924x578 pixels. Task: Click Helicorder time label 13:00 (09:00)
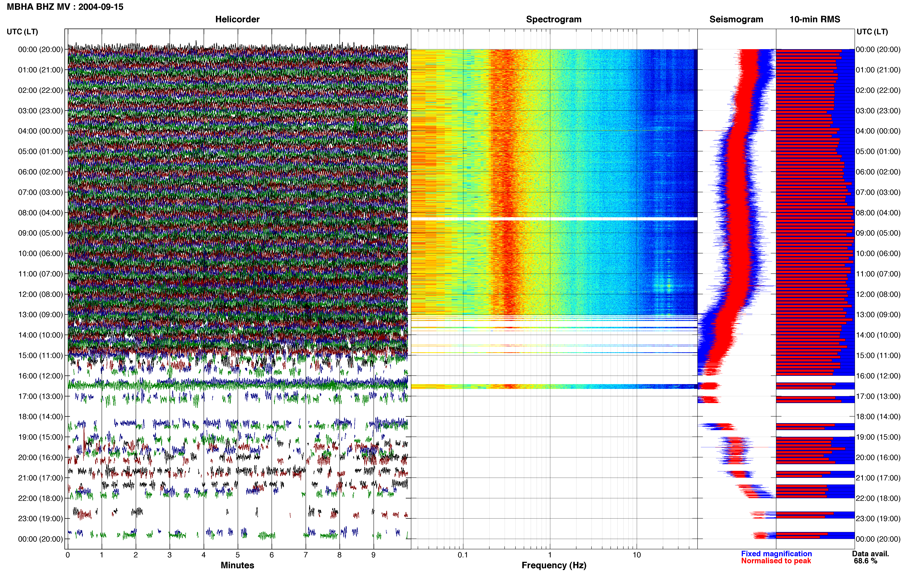pos(41,314)
